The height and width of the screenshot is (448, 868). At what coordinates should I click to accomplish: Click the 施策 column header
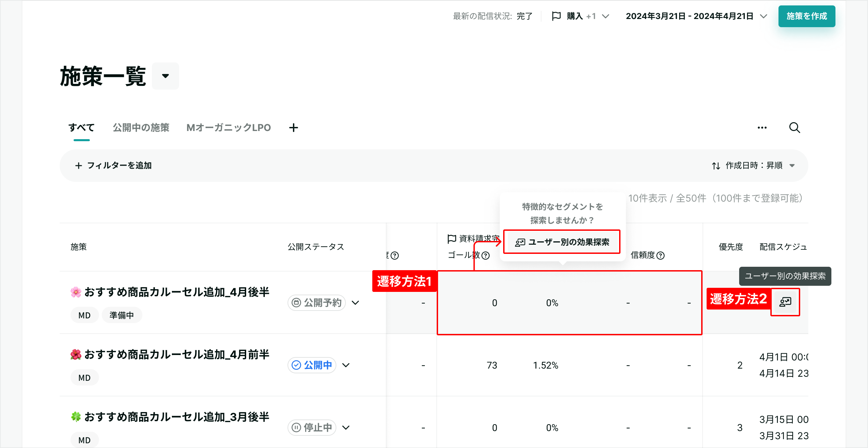pos(79,247)
